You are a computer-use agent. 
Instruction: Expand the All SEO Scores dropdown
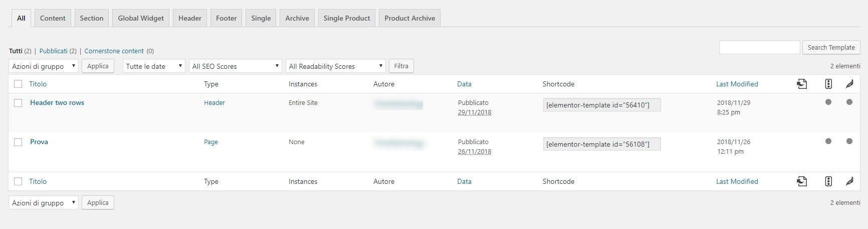click(235, 66)
